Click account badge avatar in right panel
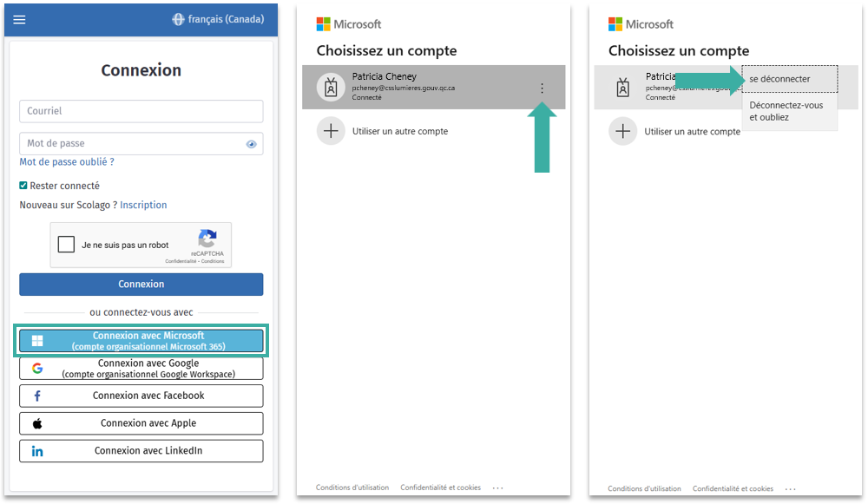The height and width of the screenshot is (504, 868). point(622,88)
